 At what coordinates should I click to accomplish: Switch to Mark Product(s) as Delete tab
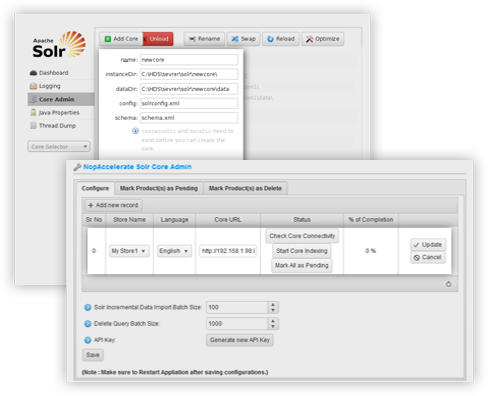point(245,188)
